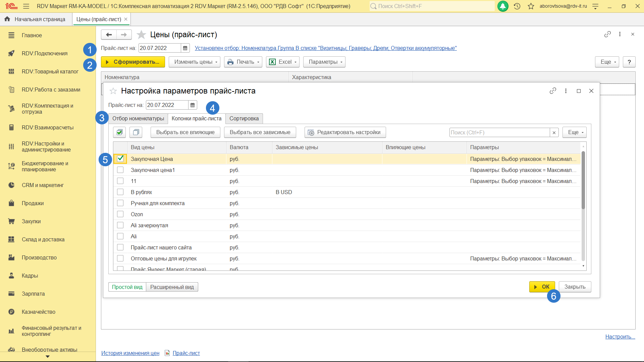This screenshot has height=362, width=644.
Task: Click the notification bell icon
Action: (502, 6)
